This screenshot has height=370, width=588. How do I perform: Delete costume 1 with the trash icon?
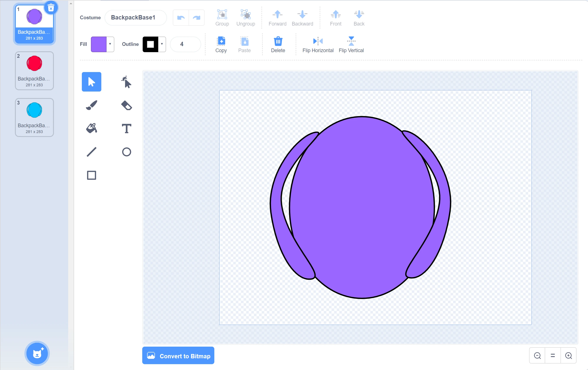coord(51,8)
